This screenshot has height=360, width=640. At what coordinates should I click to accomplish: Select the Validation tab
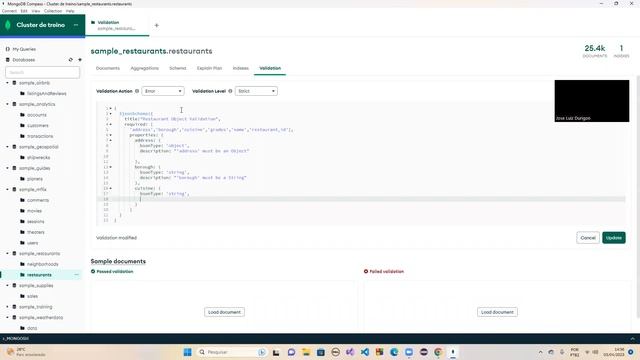[x=270, y=68]
